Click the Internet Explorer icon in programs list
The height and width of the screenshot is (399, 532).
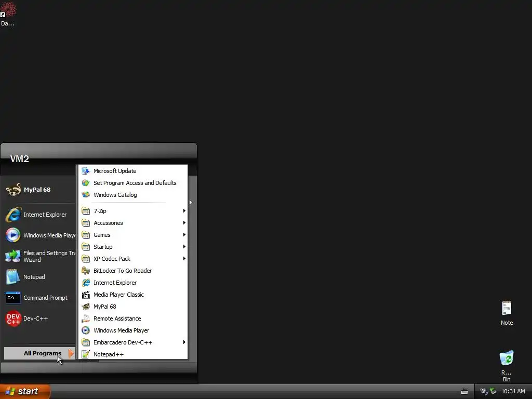pyautogui.click(x=86, y=283)
